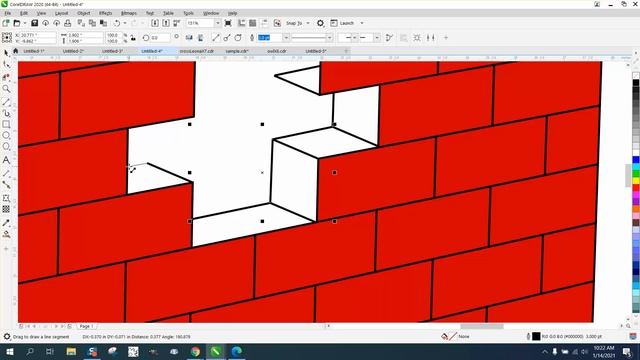640x360 pixels.
Task: Expand the Snap To dropdown
Action: click(x=308, y=23)
